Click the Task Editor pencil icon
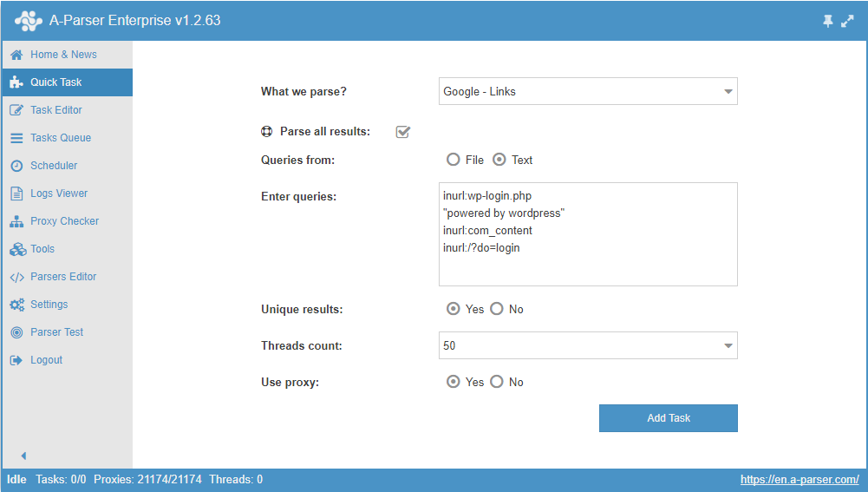 pyautogui.click(x=16, y=110)
